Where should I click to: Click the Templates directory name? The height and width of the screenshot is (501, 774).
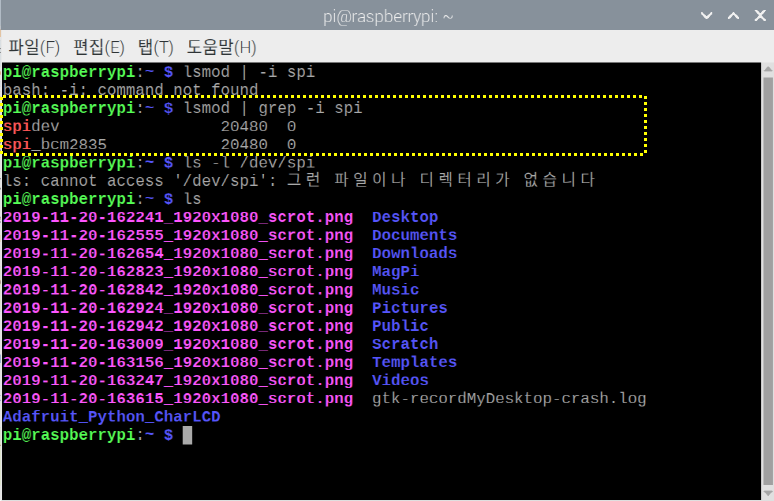click(x=414, y=362)
